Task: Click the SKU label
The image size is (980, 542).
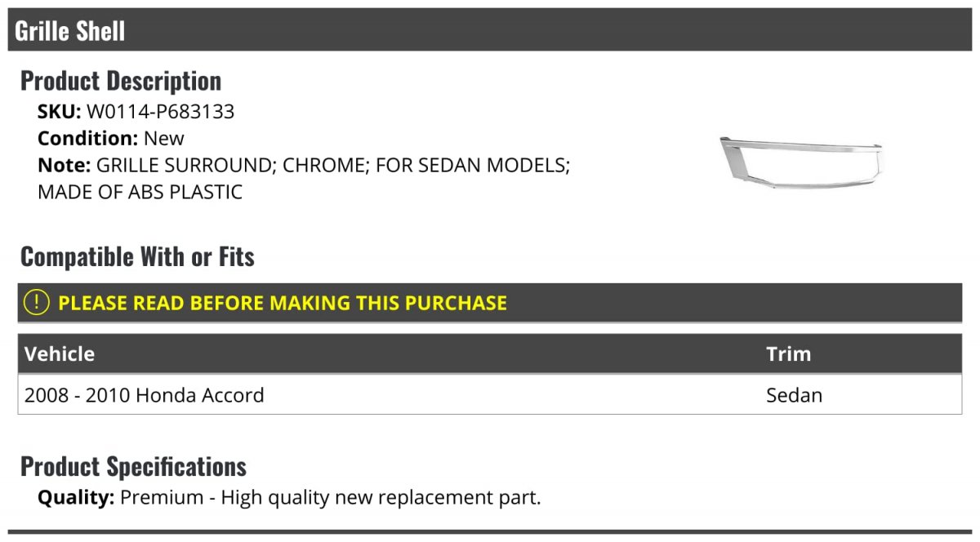Action: tap(59, 112)
